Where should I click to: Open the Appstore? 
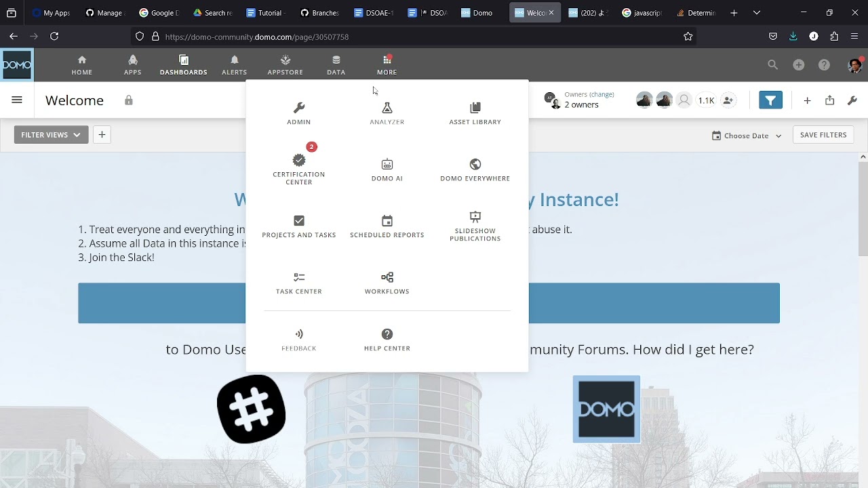click(285, 65)
